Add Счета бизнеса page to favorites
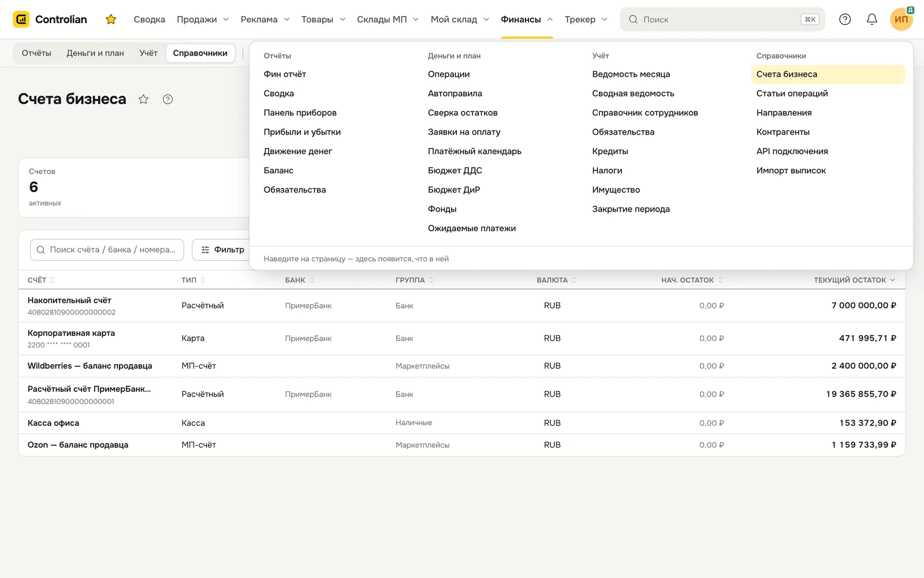 [x=144, y=99]
